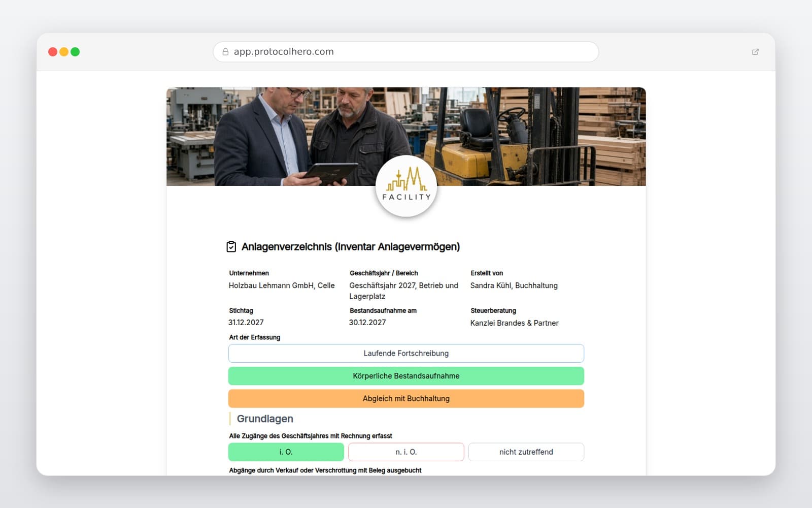
Task: Click the red window close dot
Action: point(53,52)
